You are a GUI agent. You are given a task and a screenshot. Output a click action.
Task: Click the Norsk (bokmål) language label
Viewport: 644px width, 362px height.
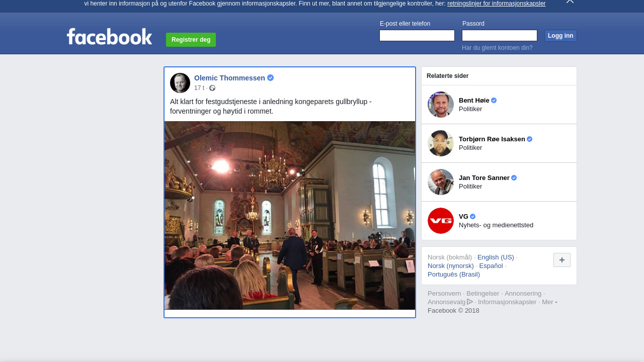pyautogui.click(x=450, y=257)
